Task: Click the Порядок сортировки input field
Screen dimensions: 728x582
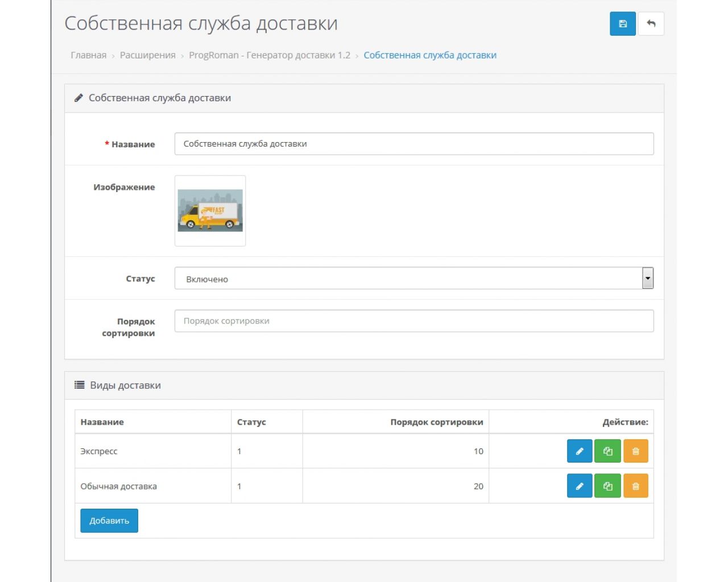Action: tap(414, 321)
